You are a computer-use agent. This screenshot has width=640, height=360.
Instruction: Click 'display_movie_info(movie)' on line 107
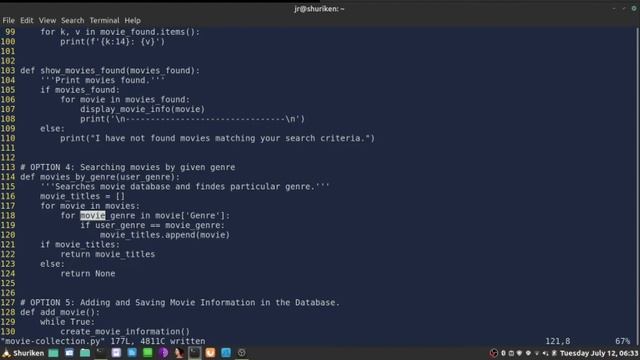pos(142,109)
